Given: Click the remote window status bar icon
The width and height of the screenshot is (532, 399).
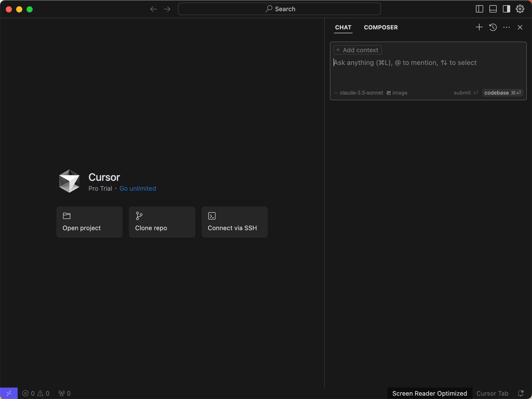Looking at the screenshot, I should (9, 393).
